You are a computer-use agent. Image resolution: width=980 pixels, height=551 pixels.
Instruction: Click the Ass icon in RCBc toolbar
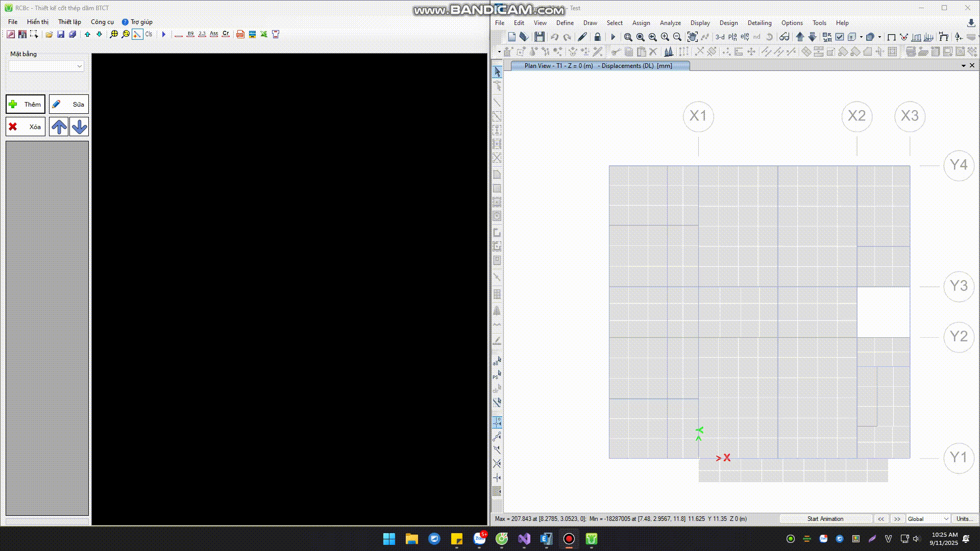coord(214,34)
